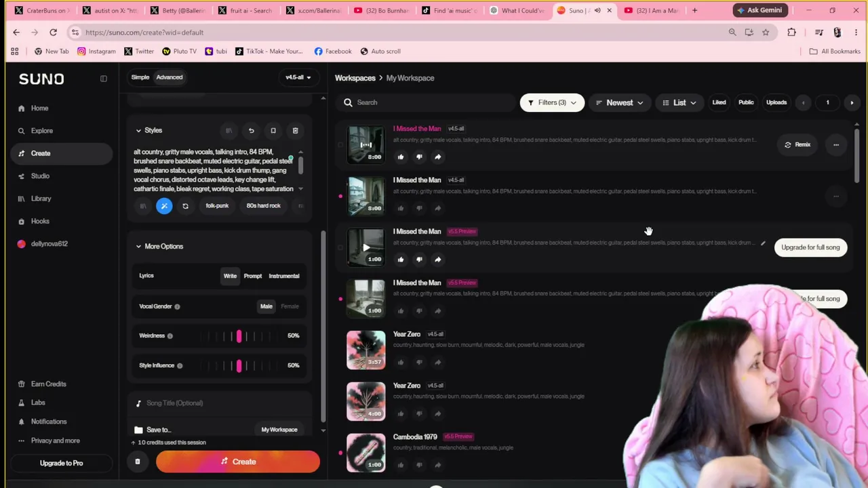Dislike first I Missed the Man song
The height and width of the screenshot is (488, 868).
click(419, 157)
